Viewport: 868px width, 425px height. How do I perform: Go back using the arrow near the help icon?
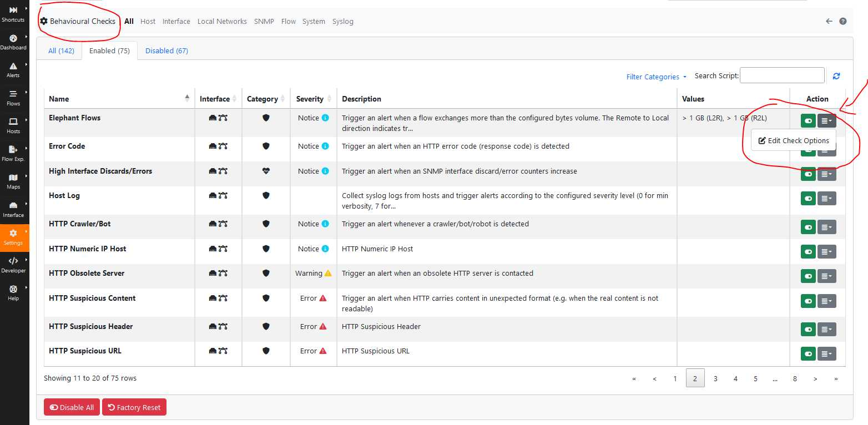(x=829, y=21)
